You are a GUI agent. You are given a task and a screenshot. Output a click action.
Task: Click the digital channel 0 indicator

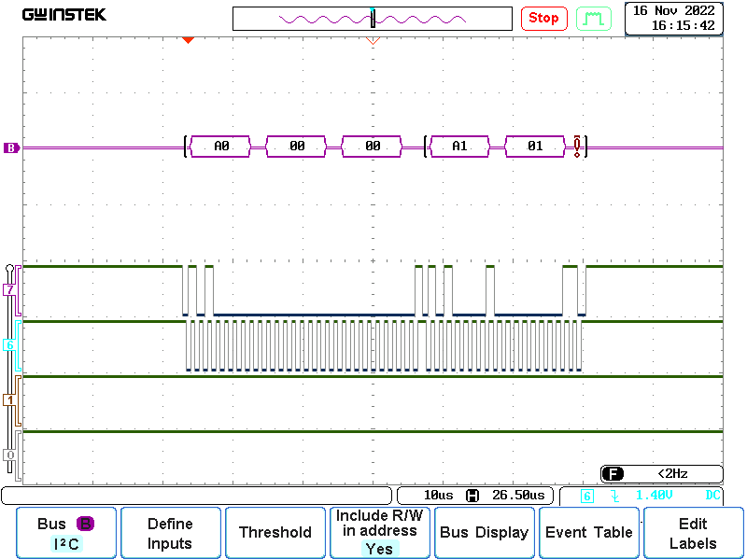[10, 455]
